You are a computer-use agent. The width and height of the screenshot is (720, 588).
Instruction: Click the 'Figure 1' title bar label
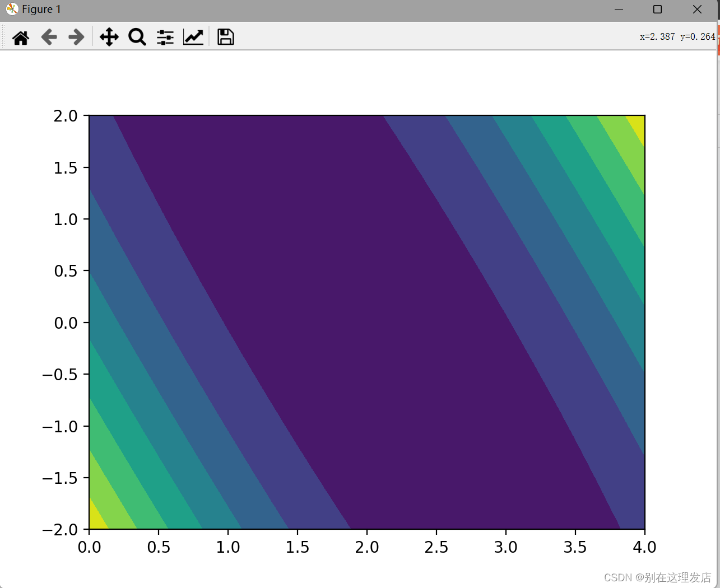[40, 9]
